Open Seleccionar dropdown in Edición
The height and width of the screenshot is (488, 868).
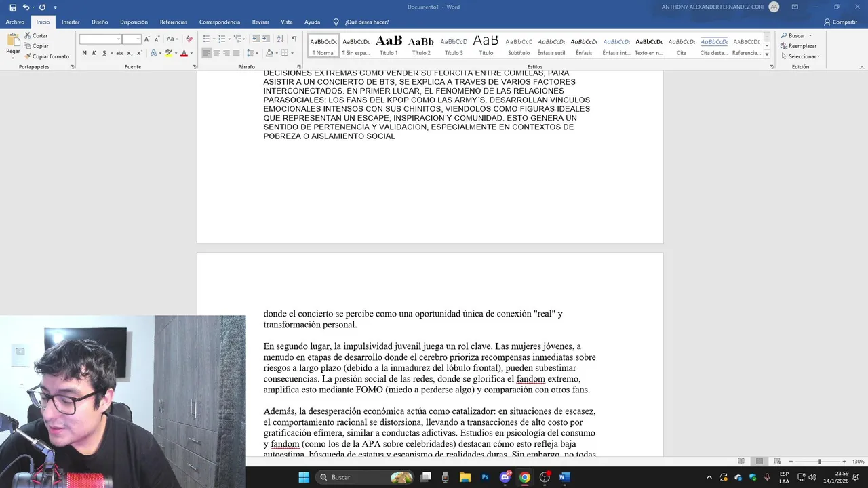coord(800,56)
